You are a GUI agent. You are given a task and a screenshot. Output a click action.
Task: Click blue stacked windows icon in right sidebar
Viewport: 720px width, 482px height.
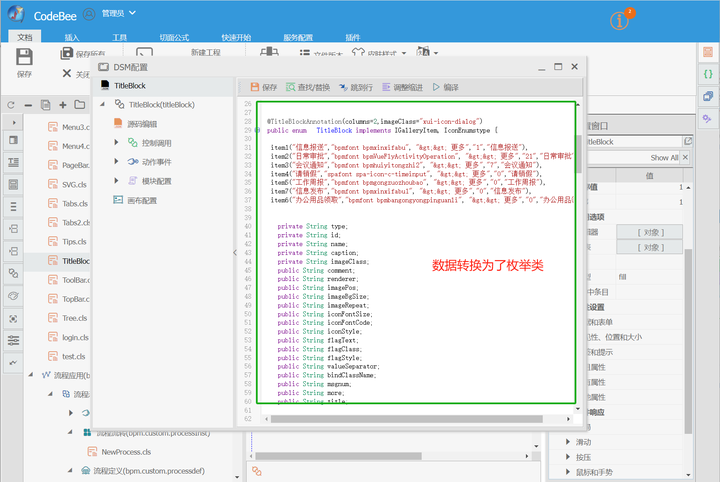(x=708, y=96)
